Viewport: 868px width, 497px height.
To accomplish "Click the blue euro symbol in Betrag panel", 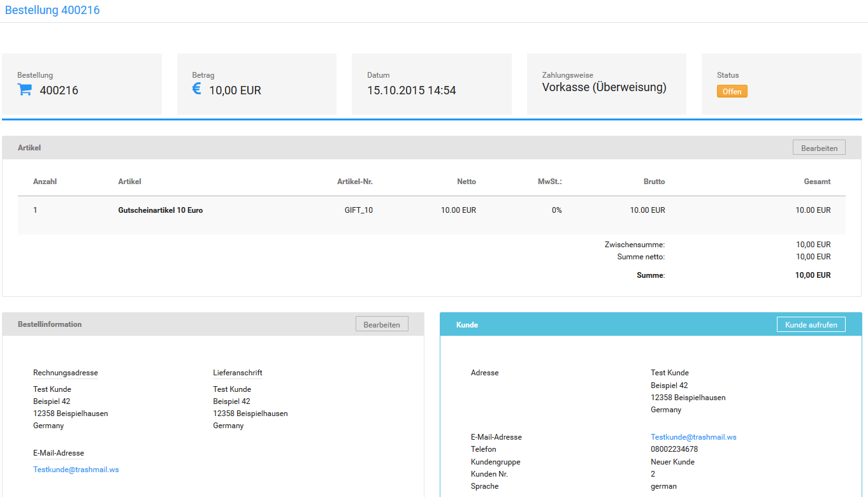I will (196, 89).
